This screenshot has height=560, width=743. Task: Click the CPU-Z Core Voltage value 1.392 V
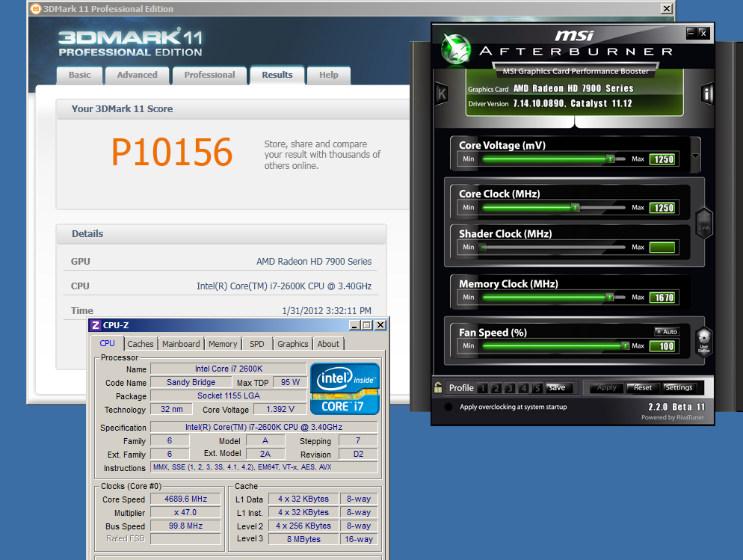pos(280,409)
